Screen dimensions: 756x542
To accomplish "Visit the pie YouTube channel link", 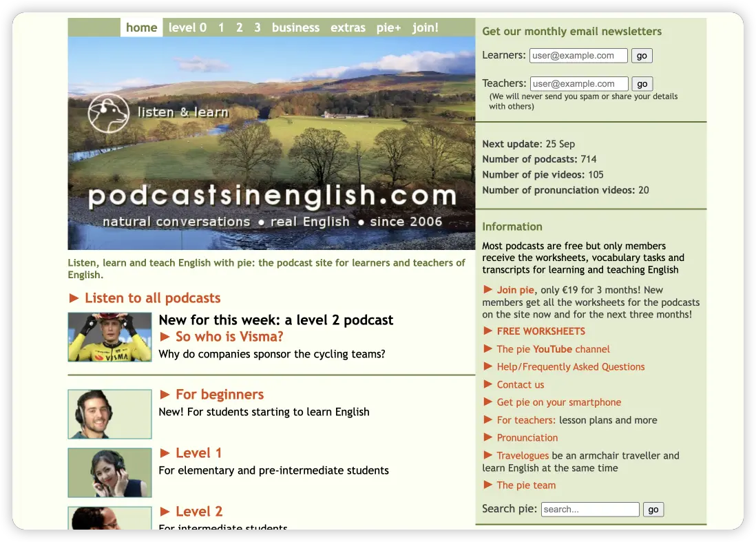I will [553, 349].
